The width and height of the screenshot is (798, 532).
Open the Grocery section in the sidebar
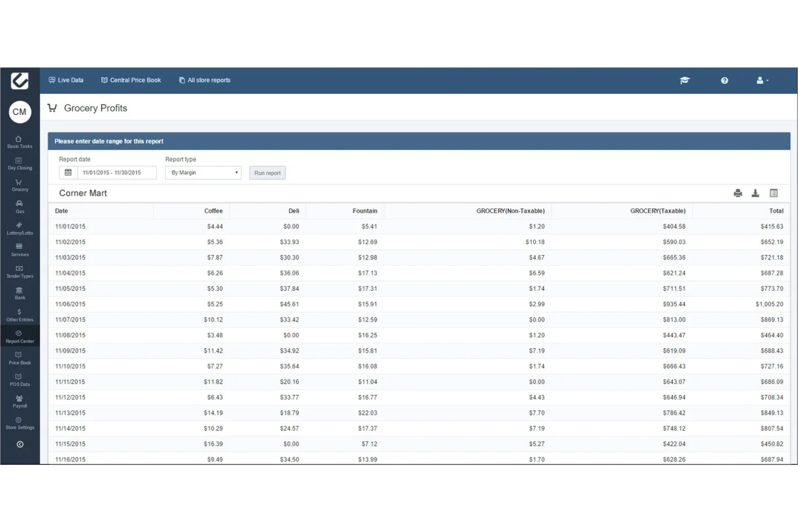pos(19,185)
